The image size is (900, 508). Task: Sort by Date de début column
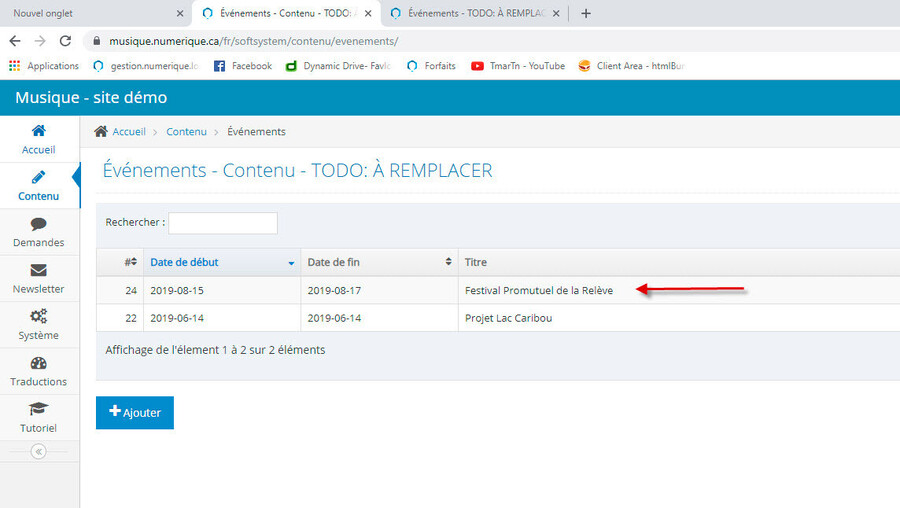click(x=222, y=262)
